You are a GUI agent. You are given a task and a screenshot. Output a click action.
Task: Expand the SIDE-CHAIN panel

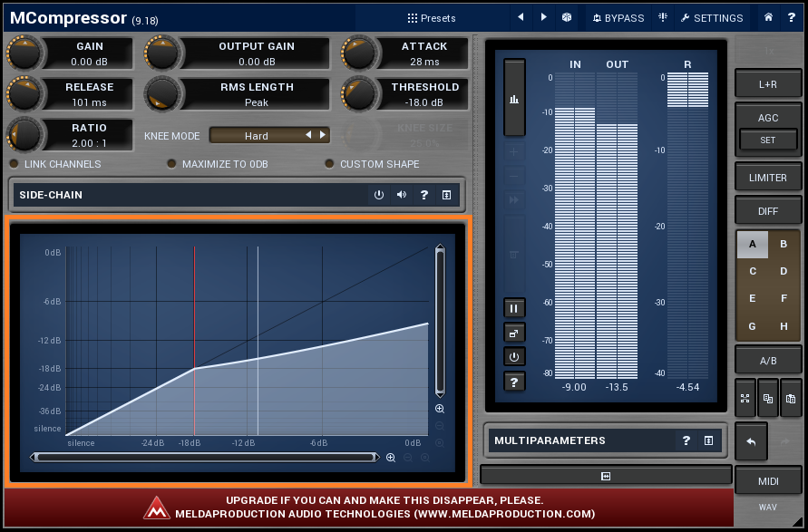[x=447, y=195]
